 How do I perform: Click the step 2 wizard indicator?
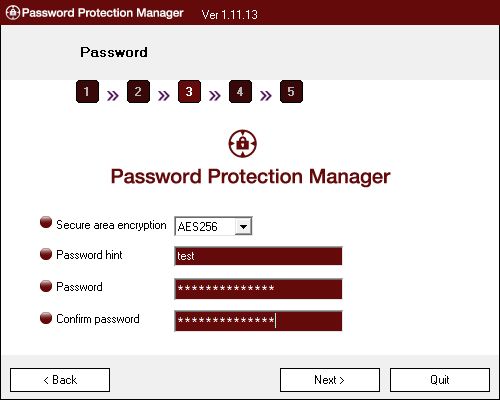(138, 91)
